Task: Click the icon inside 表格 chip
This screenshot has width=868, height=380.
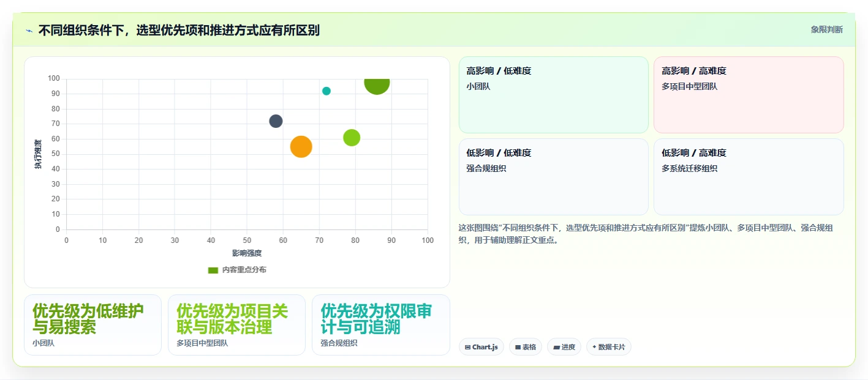Action: pyautogui.click(x=518, y=348)
